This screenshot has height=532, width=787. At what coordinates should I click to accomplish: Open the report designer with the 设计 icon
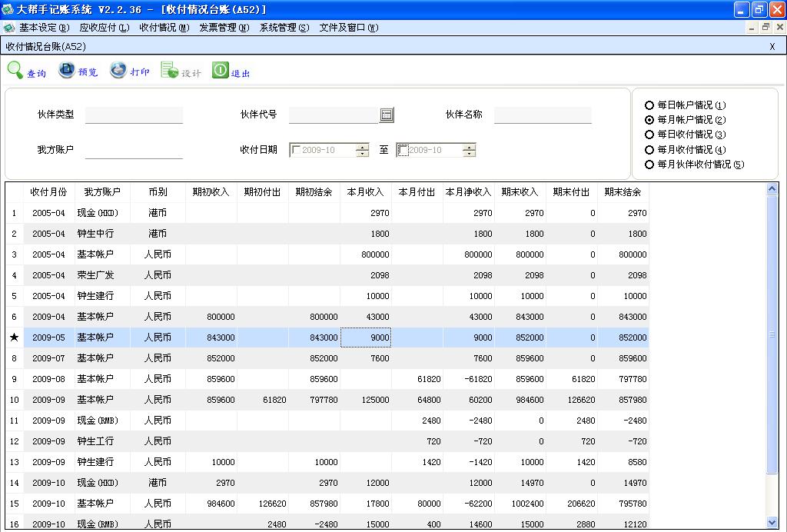coord(168,70)
